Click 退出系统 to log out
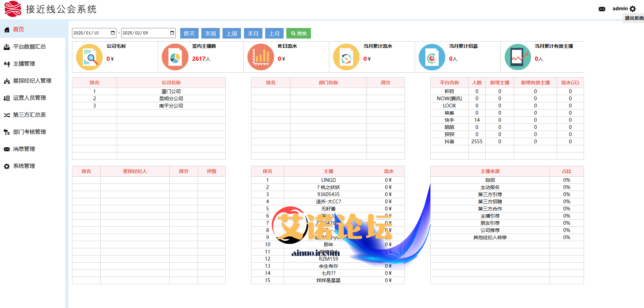This screenshot has width=644, height=308. [634, 18]
